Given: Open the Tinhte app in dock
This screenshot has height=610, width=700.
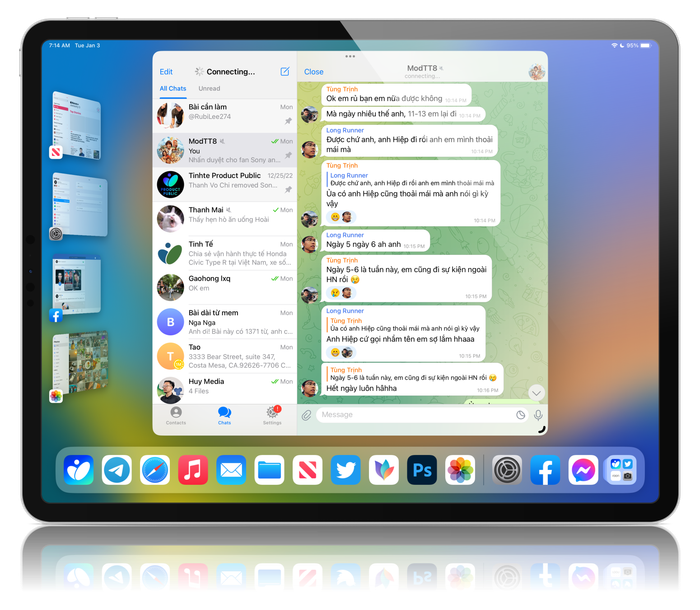Looking at the screenshot, I should click(79, 470).
